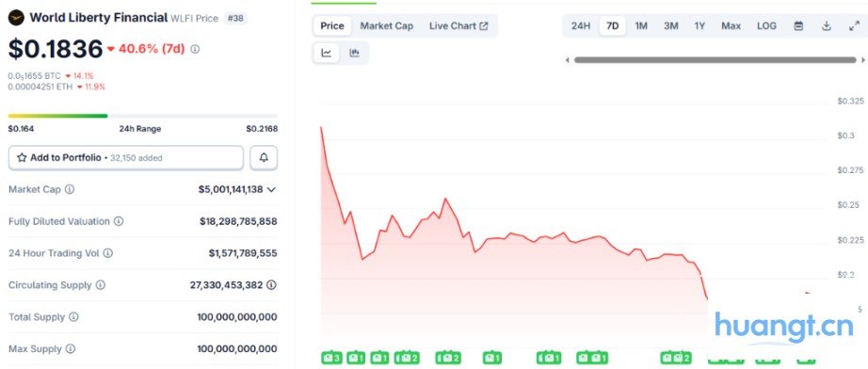Click Add to Portfolio button
The image size is (868, 369).
[x=125, y=157]
